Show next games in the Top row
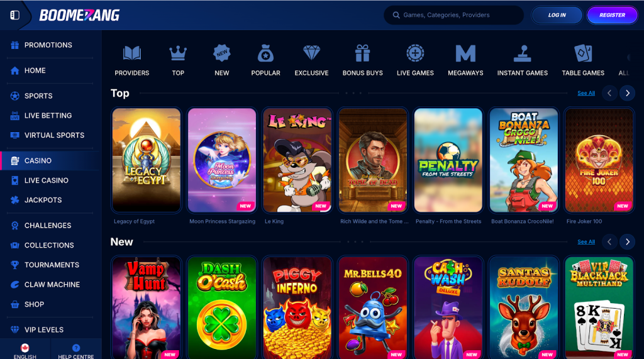 [627, 93]
